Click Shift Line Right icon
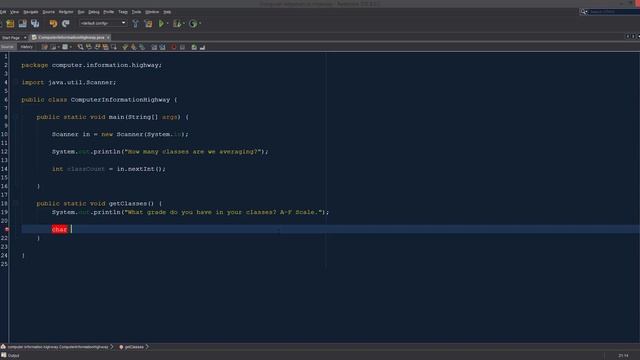Screen dimensions: 640x360 point(162,47)
